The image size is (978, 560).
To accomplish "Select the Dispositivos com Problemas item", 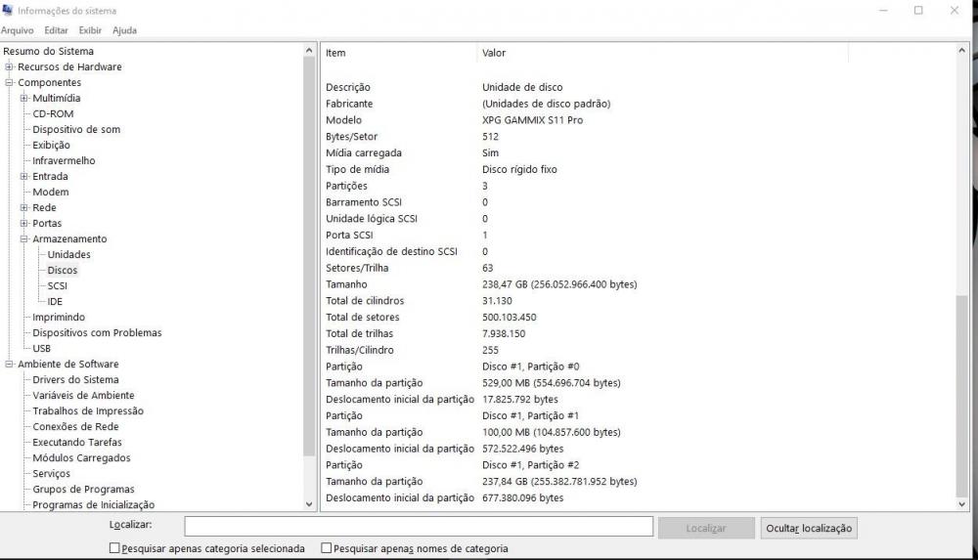I will (x=97, y=333).
